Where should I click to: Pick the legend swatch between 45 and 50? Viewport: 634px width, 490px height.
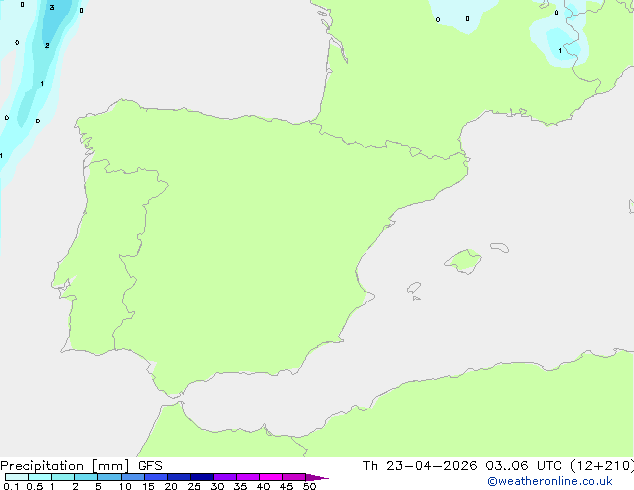click(294, 477)
